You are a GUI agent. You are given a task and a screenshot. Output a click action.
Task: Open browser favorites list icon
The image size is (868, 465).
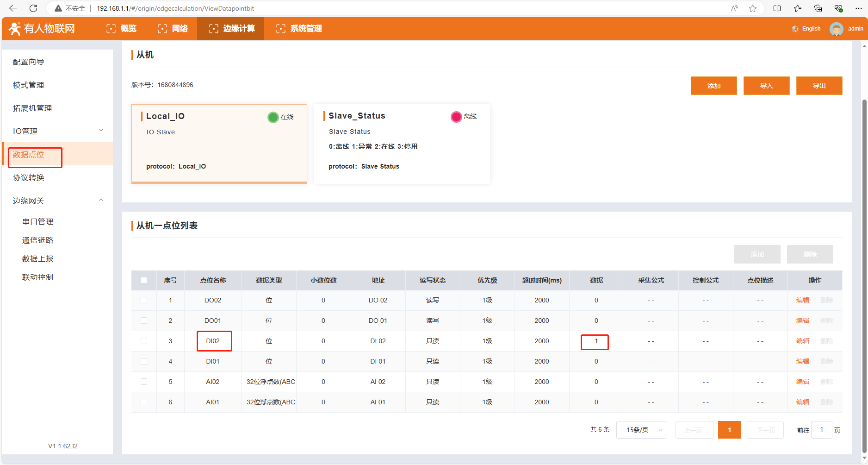click(798, 8)
